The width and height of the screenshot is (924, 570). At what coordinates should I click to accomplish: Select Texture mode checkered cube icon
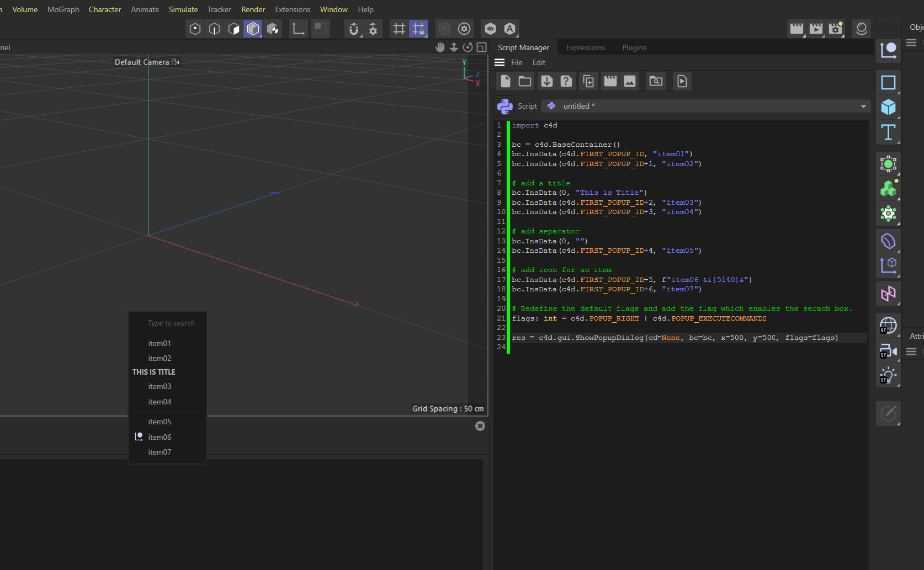click(x=273, y=29)
